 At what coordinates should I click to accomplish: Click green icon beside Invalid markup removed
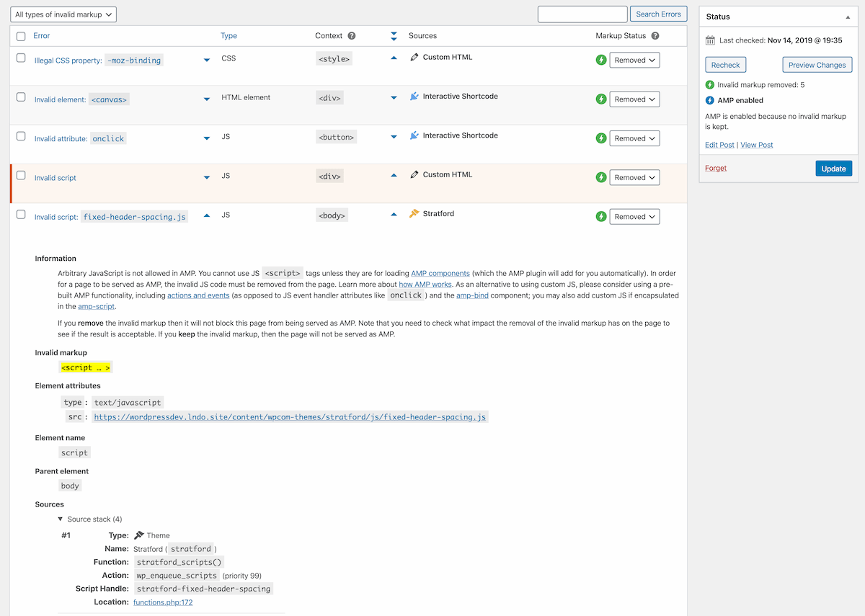pos(710,85)
